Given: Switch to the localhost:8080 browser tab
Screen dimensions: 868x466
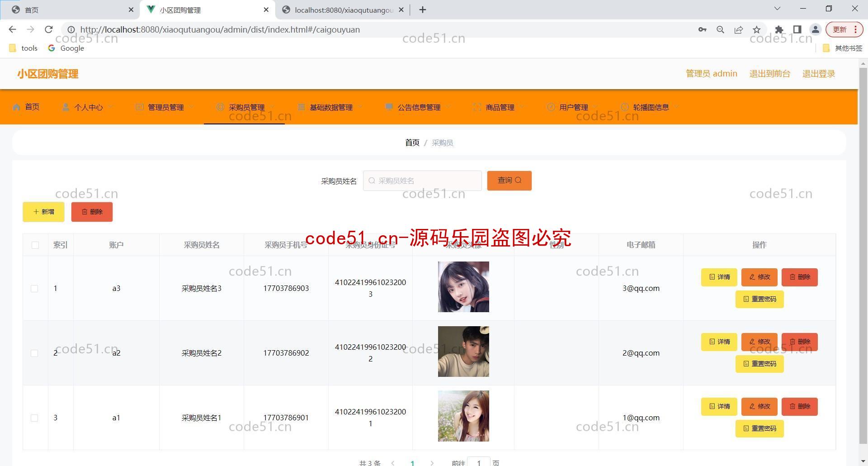Looking at the screenshot, I should [342, 10].
